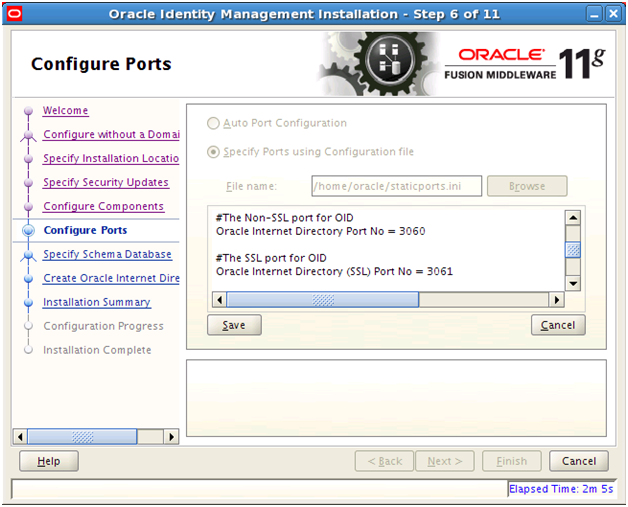Click the Configure Components step bullet
The height and width of the screenshot is (507, 628).
coord(28,207)
